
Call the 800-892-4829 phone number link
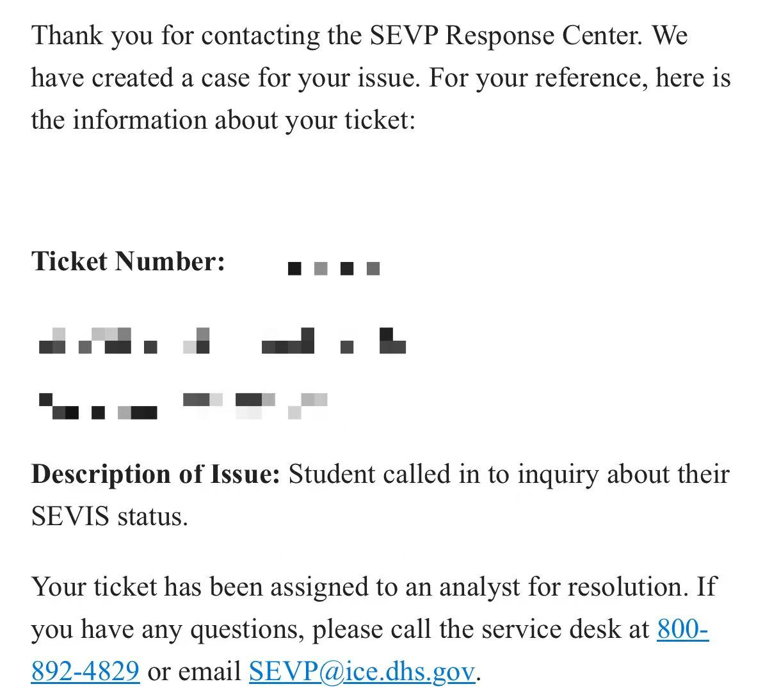coord(682,629)
